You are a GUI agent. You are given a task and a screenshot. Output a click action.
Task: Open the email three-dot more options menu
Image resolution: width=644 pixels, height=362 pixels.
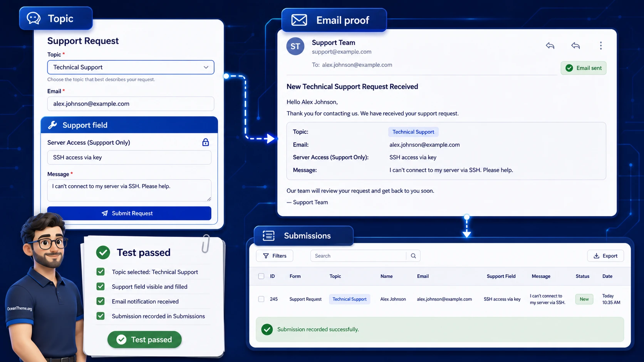click(x=600, y=46)
